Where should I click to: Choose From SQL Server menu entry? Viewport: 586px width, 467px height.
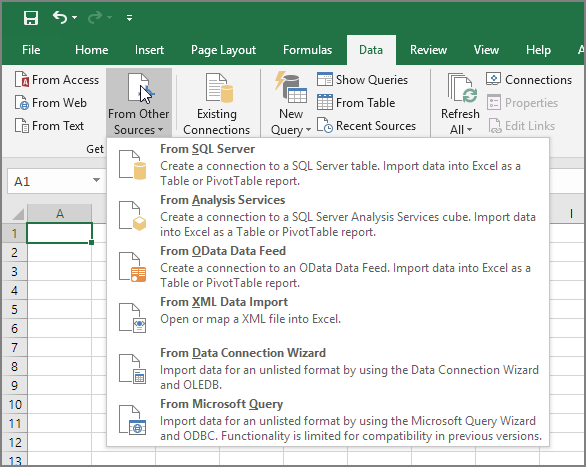tap(327, 164)
